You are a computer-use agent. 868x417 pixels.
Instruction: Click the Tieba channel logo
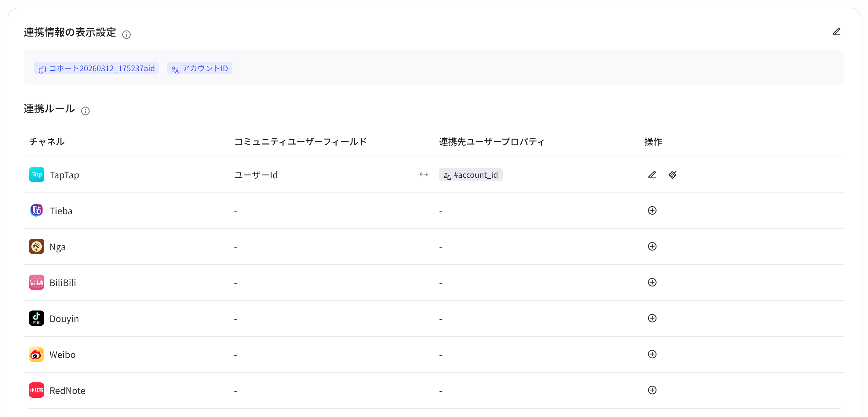[x=36, y=210]
